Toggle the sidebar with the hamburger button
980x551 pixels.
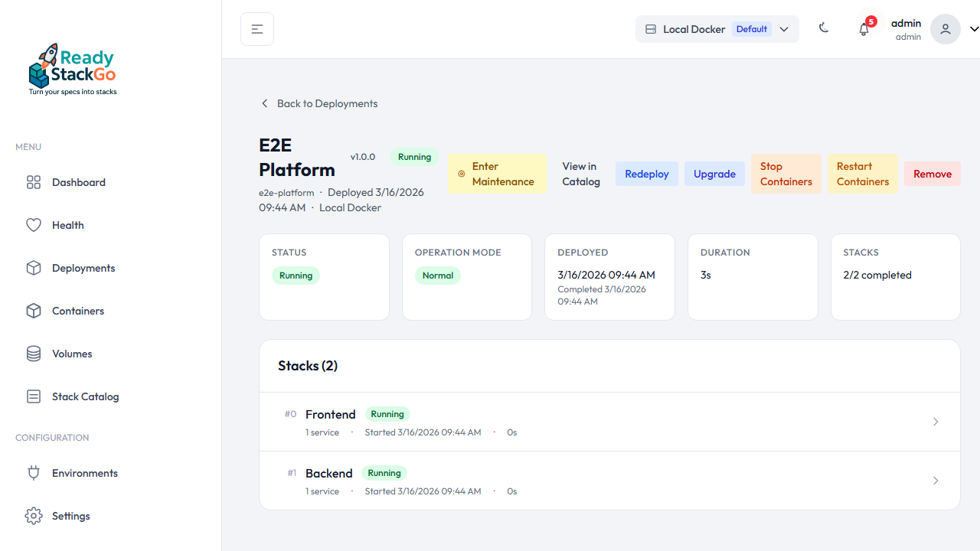point(256,28)
